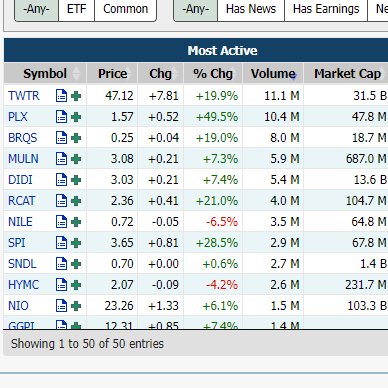Open the document icon for MULN
This screenshot has height=388, width=388.
coord(61,159)
